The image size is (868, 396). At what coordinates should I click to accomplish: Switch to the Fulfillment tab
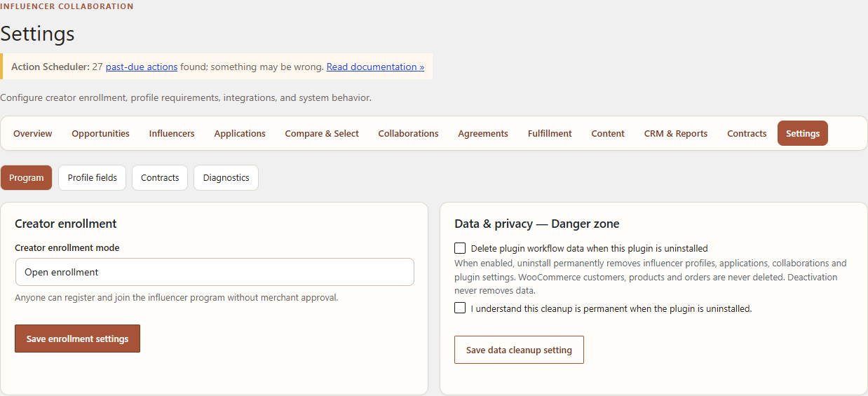pos(550,133)
